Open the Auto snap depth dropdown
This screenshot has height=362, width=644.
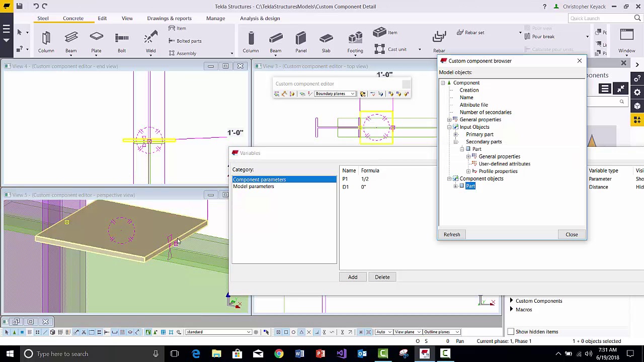(383, 332)
